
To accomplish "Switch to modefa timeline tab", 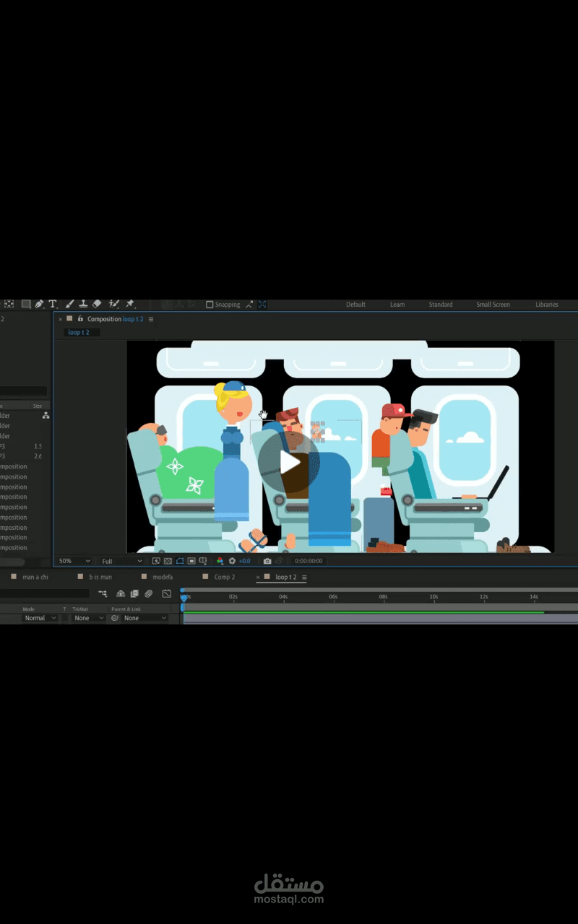I will click(163, 577).
